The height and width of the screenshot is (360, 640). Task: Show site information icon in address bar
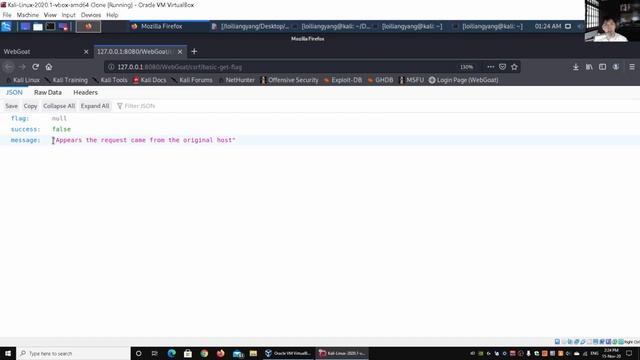[111, 67]
